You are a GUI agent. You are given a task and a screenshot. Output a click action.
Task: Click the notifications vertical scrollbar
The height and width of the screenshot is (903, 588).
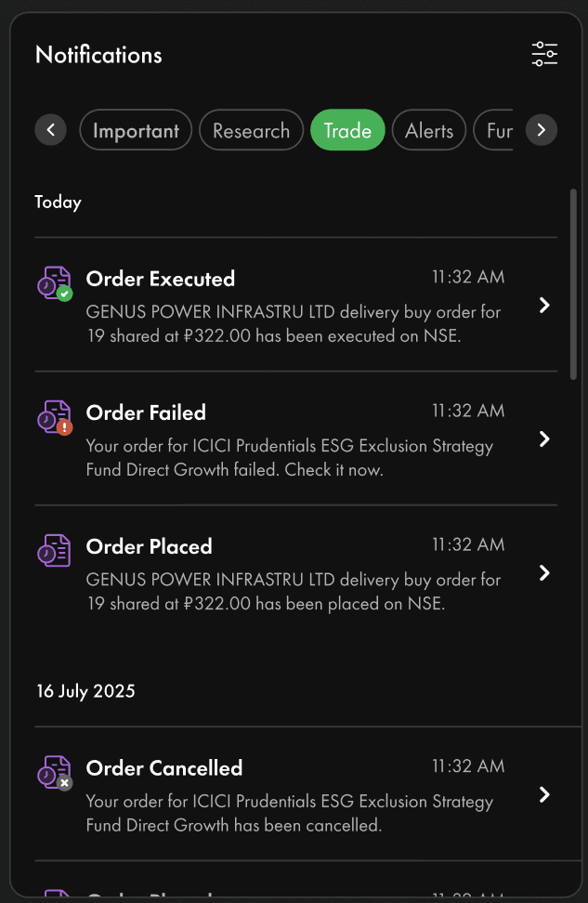573,283
